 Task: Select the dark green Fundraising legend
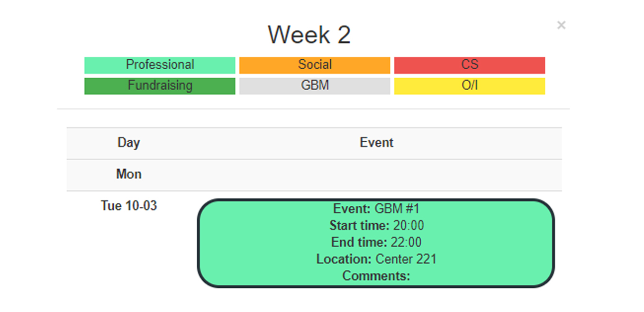tap(160, 86)
